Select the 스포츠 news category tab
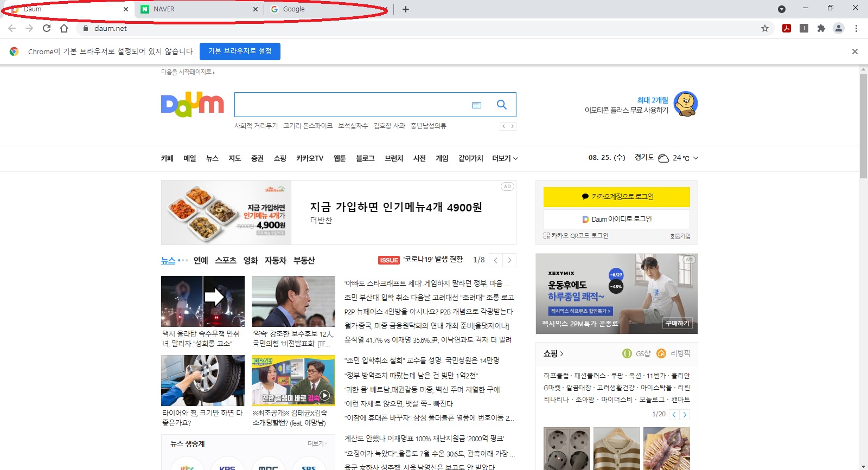The width and height of the screenshot is (868, 470). click(226, 260)
